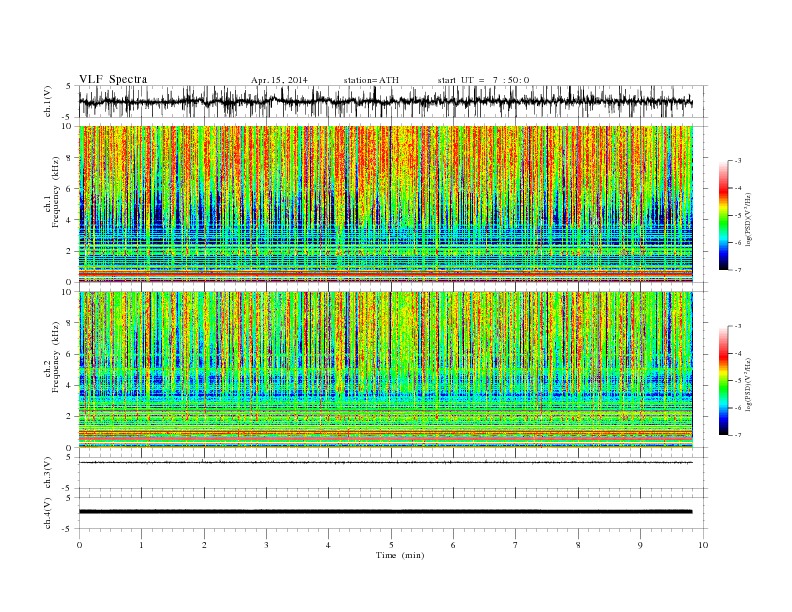Click the "5" tick on the time axis
Screen dimensions: 792x612
pos(391,545)
